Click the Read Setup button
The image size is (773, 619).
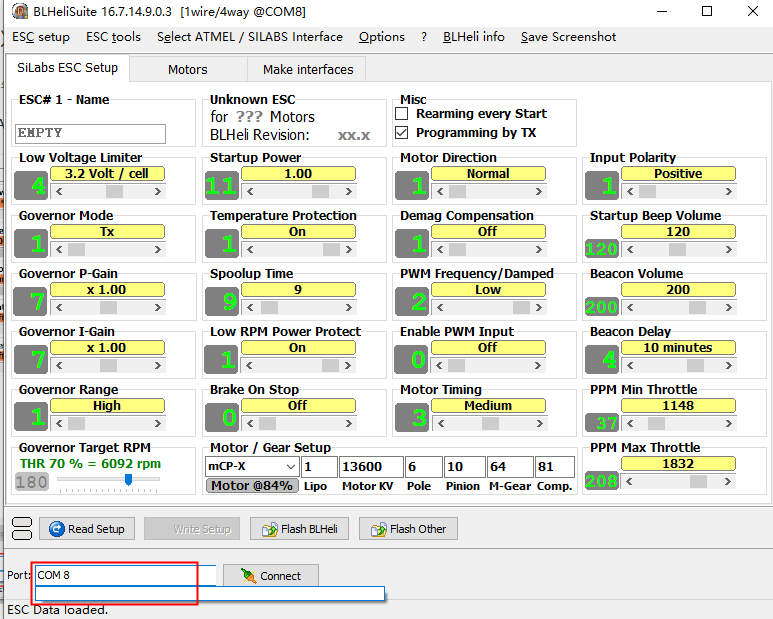click(87, 529)
